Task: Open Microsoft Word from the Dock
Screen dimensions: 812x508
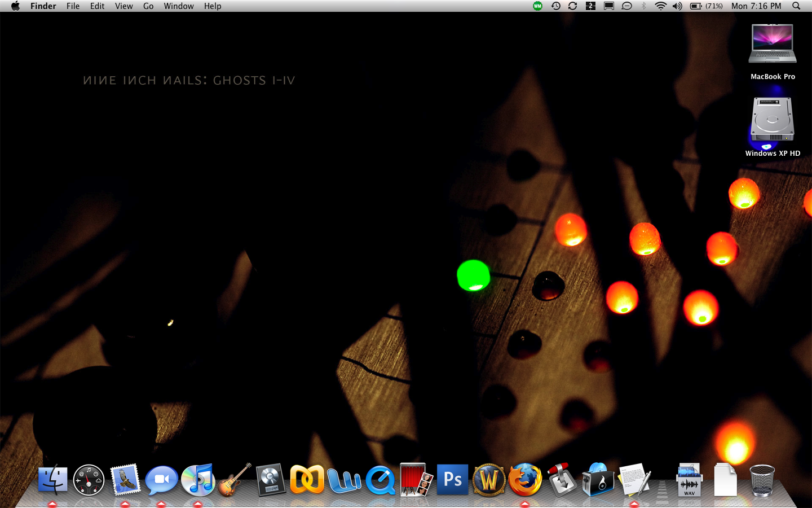Action: (343, 481)
